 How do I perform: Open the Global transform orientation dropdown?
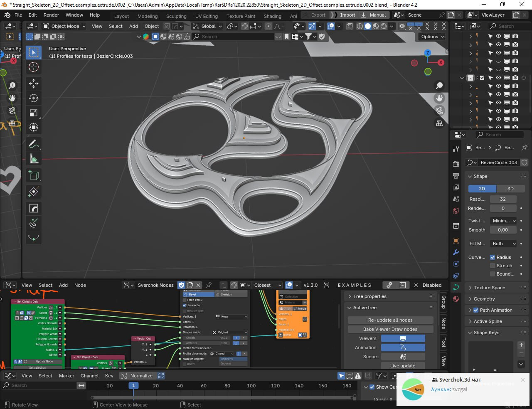point(207,26)
